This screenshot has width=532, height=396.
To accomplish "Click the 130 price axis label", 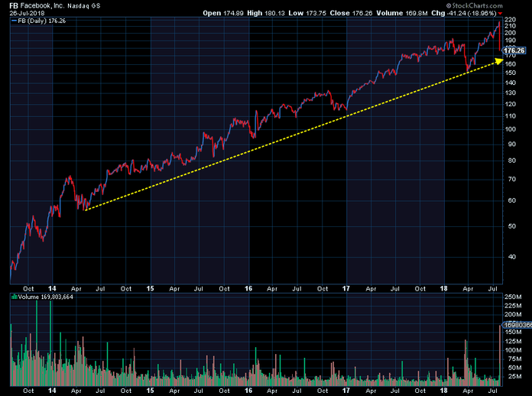I will pyautogui.click(x=511, y=93).
